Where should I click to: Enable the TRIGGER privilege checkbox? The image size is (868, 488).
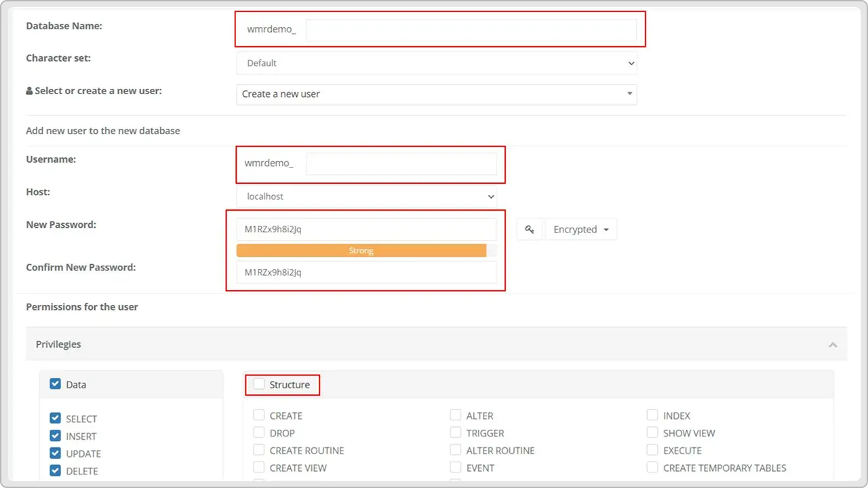[456, 432]
